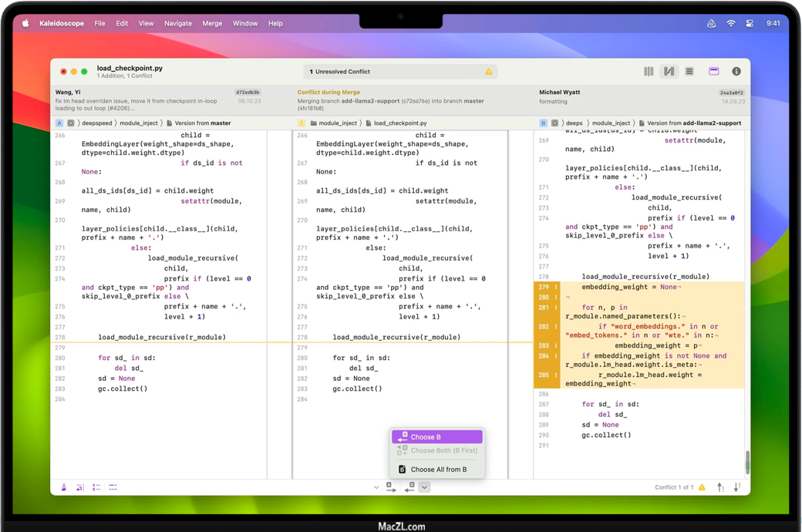Click the 1 Unresolved Conflict banner

pyautogui.click(x=399, y=72)
